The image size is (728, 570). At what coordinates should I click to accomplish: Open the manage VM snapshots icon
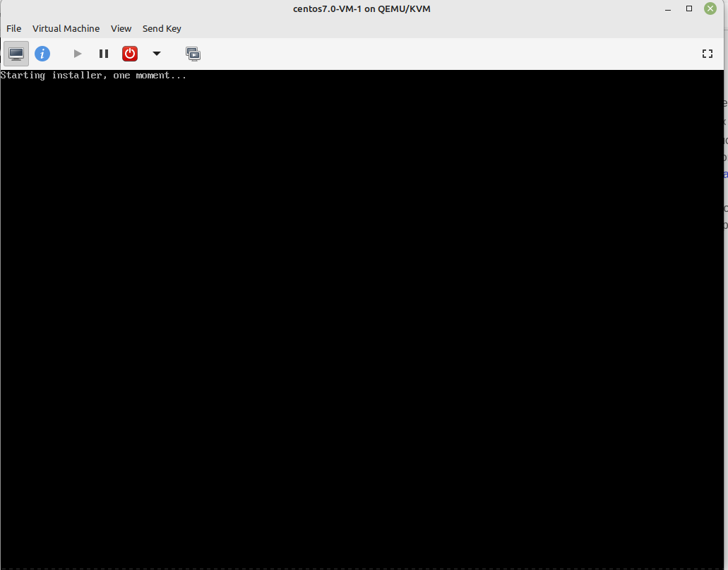[x=193, y=54]
